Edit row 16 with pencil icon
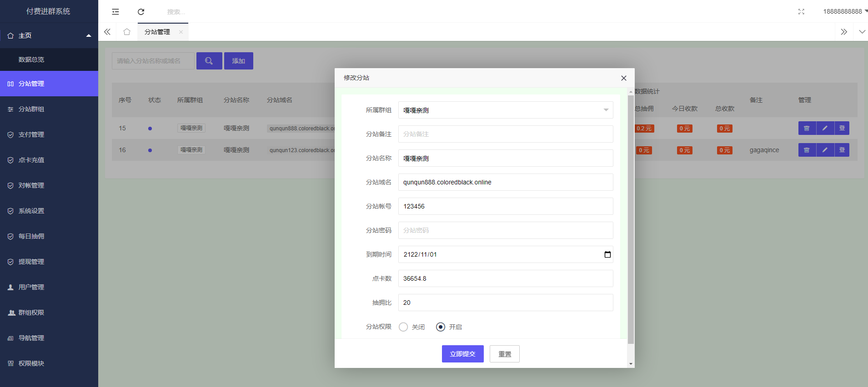Viewport: 868px width, 387px height. coord(825,150)
